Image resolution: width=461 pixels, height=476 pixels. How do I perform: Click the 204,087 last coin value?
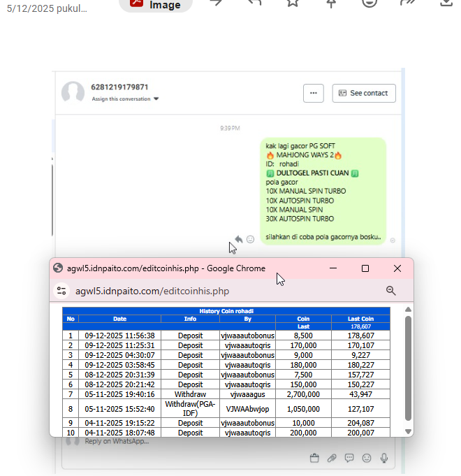pos(360,423)
